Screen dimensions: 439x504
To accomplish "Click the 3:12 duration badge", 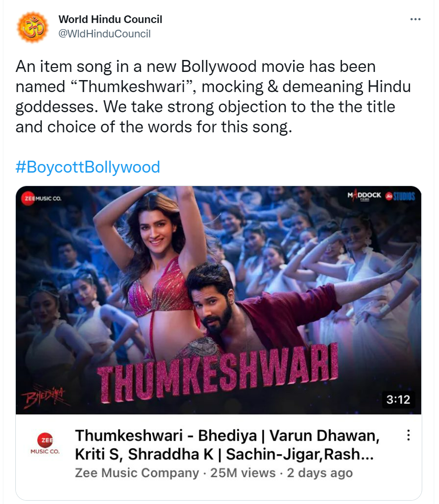I will pos(398,399).
